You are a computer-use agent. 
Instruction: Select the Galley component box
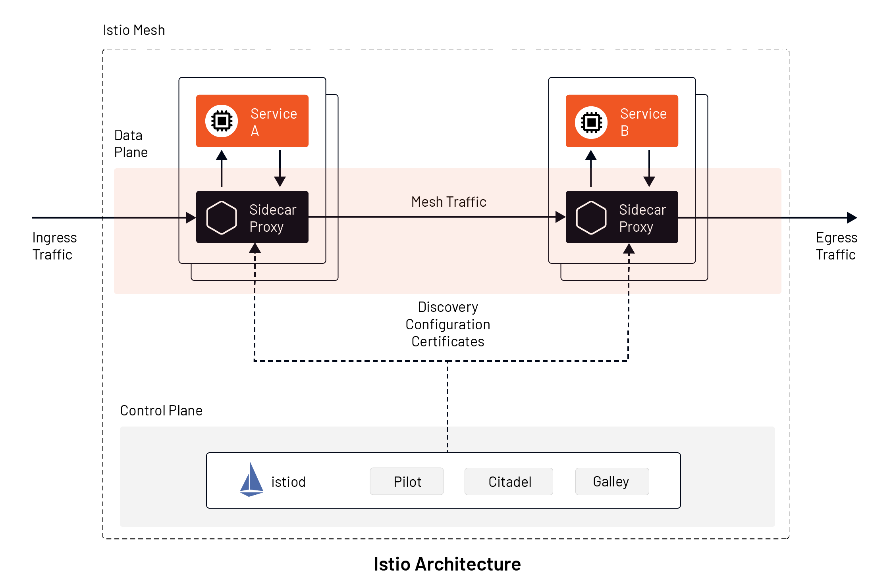pos(612,481)
